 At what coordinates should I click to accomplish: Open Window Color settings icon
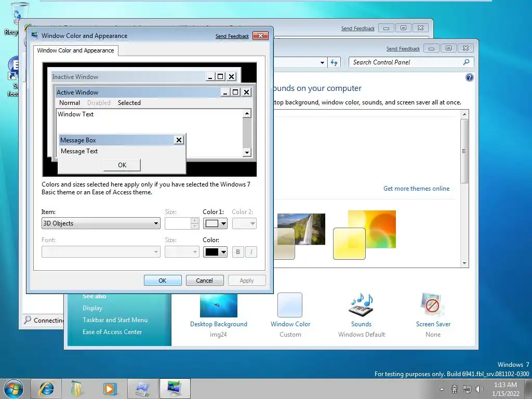pos(290,305)
